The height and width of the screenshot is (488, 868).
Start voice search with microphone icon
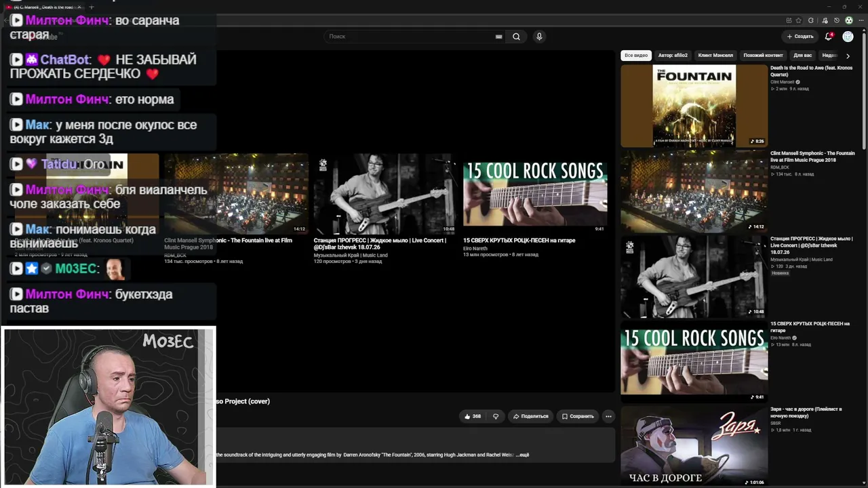(539, 37)
